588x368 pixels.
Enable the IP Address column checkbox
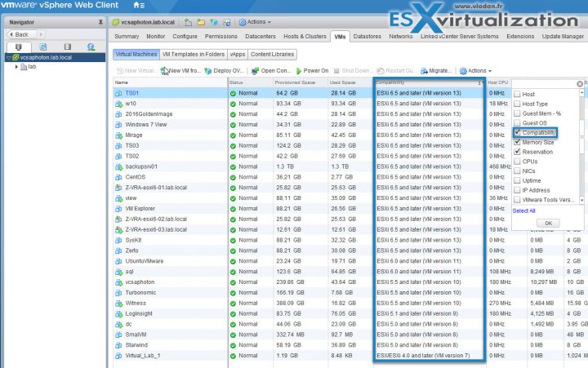click(517, 190)
